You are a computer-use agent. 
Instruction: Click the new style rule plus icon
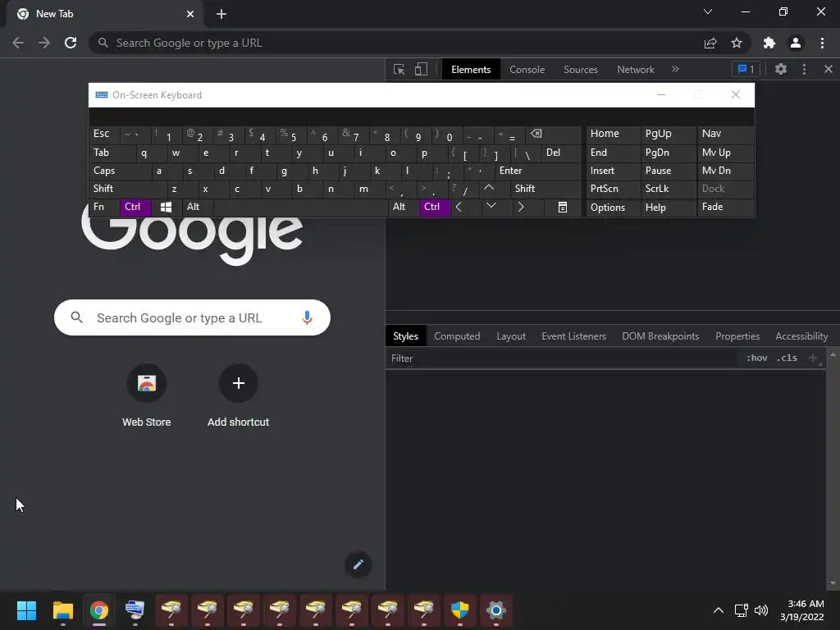pos(813,358)
